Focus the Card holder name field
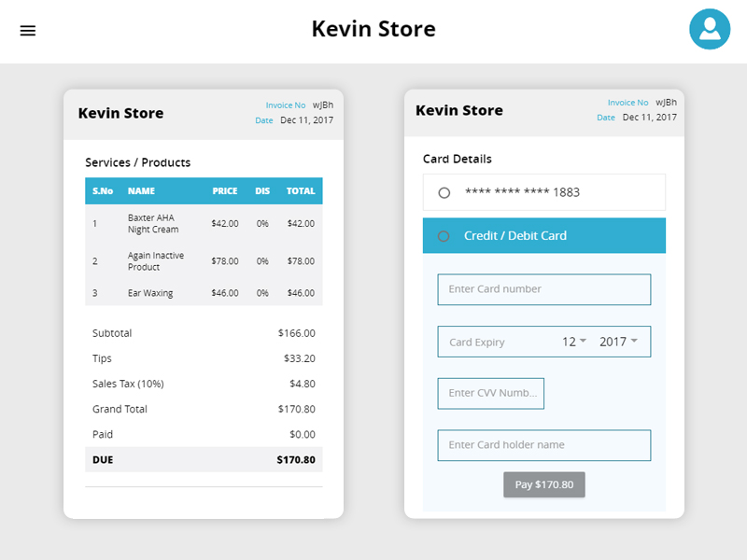 544,445
